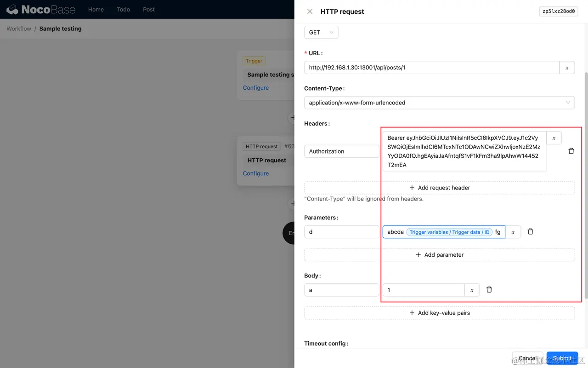This screenshot has height=368, width=588.
Task: Click Add request header button
Action: [439, 188]
